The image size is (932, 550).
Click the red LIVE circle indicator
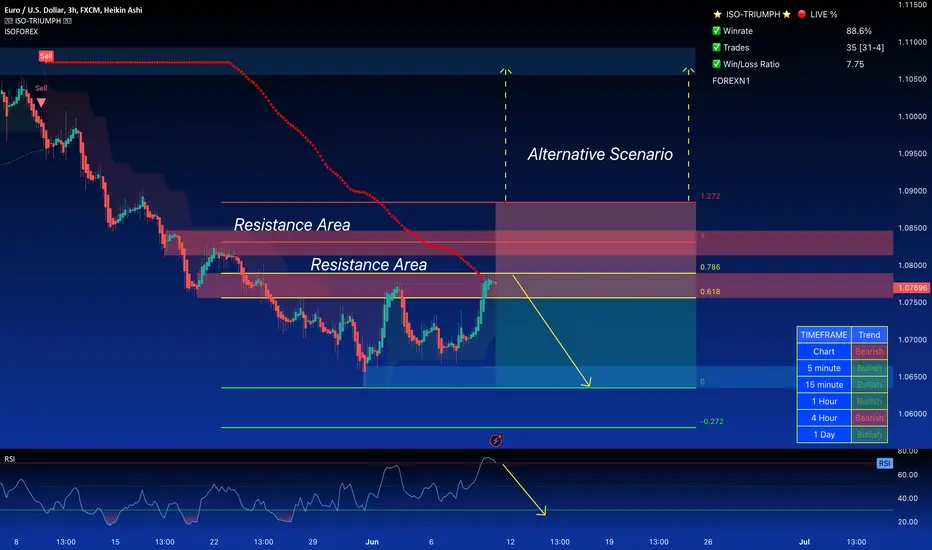click(x=802, y=14)
